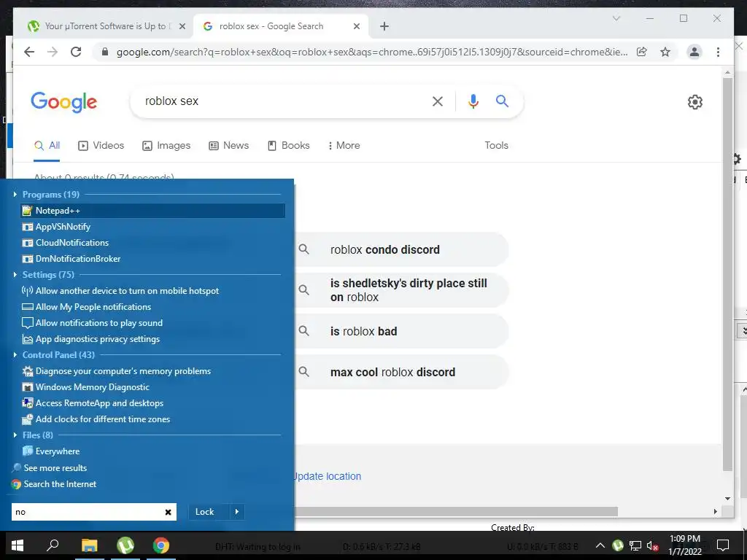
Task: Open the muted volume tray icon
Action: coord(653,545)
